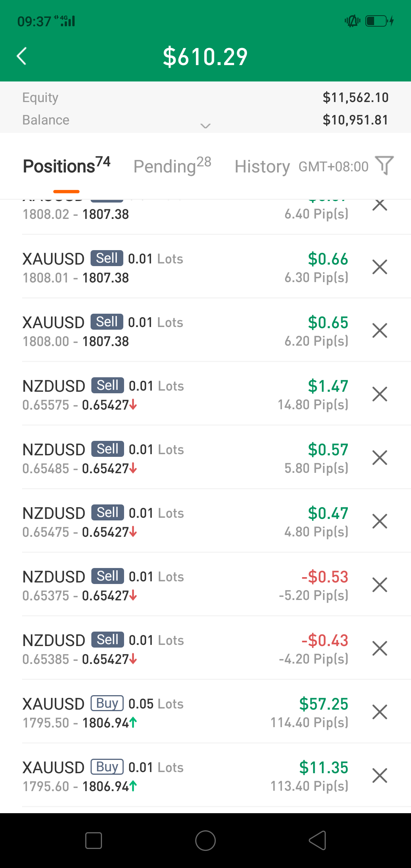Close XAUUSD buy position earning $11.35
The image size is (411, 868).
[379, 775]
